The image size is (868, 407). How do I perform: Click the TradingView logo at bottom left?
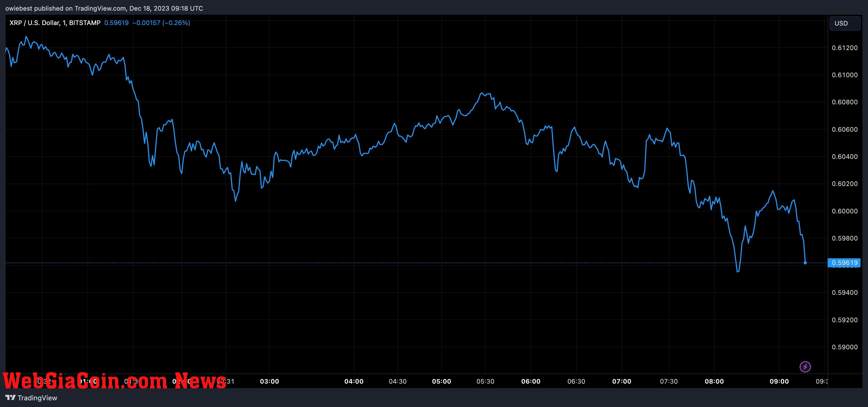(31, 398)
